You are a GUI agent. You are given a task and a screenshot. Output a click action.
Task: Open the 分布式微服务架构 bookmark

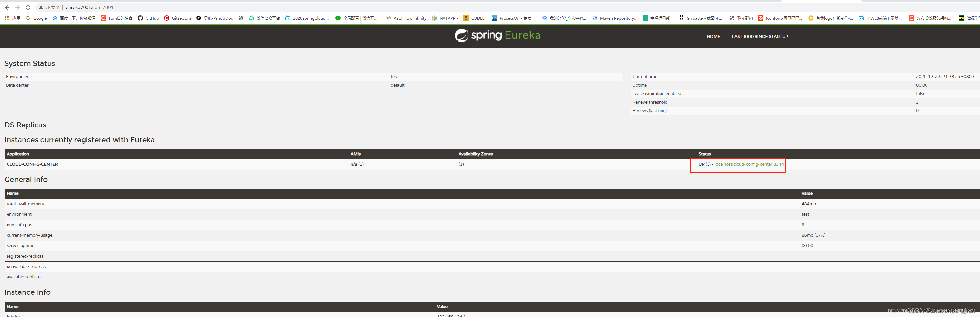pos(930,18)
